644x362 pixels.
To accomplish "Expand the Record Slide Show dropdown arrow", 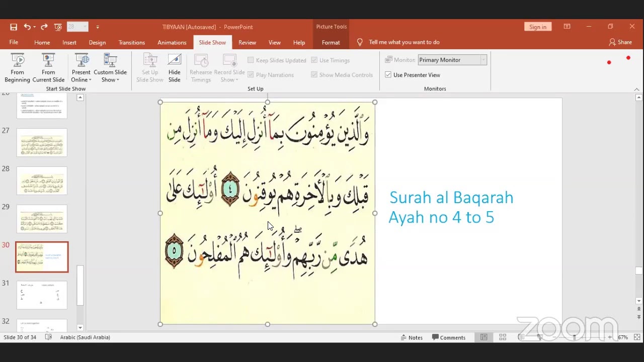I will 236,80.
